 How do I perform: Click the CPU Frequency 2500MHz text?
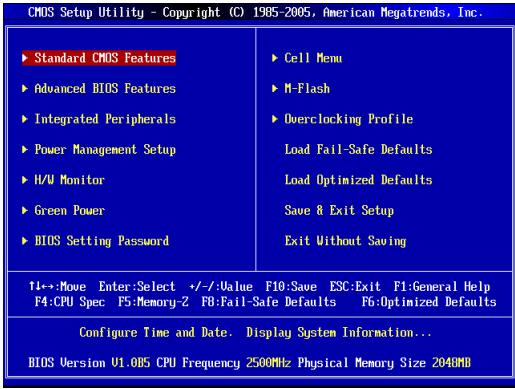(224, 363)
